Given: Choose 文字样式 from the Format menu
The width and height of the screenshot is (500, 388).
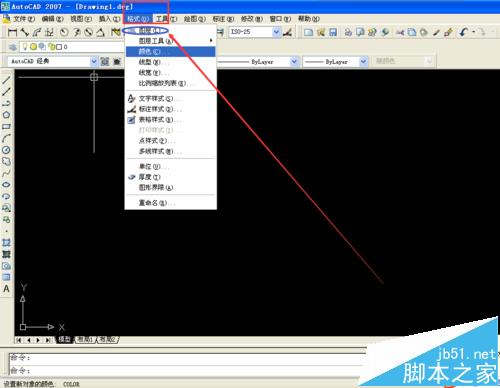Looking at the screenshot, I should tap(170, 99).
